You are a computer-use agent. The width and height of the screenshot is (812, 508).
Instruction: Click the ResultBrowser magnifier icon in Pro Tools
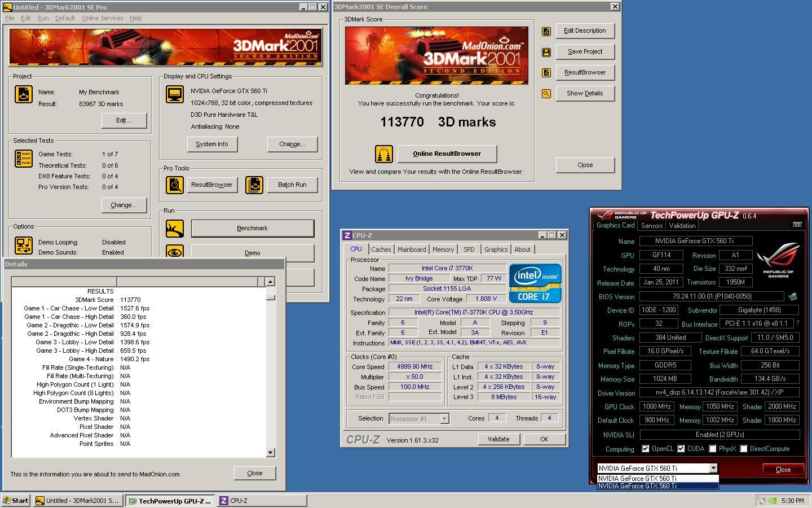pyautogui.click(x=175, y=185)
